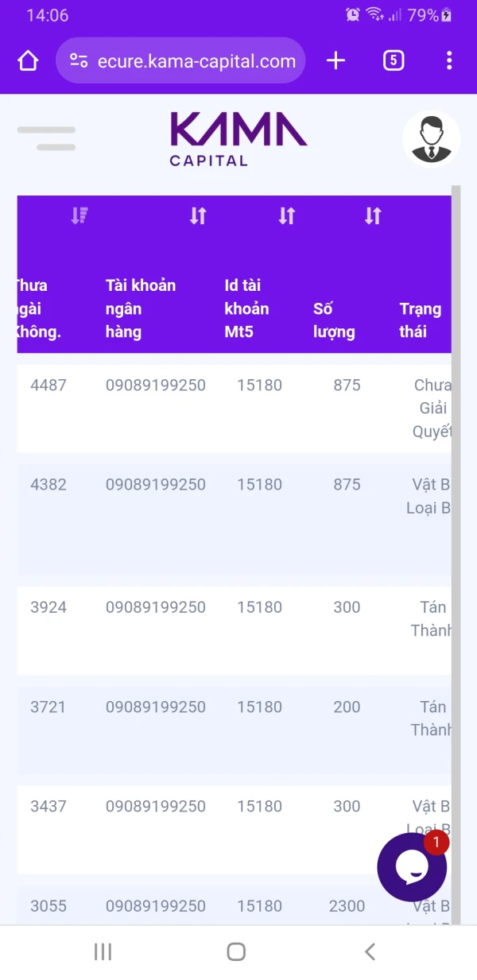Open the browser three-dot menu
The height and width of the screenshot is (980, 477).
(449, 60)
